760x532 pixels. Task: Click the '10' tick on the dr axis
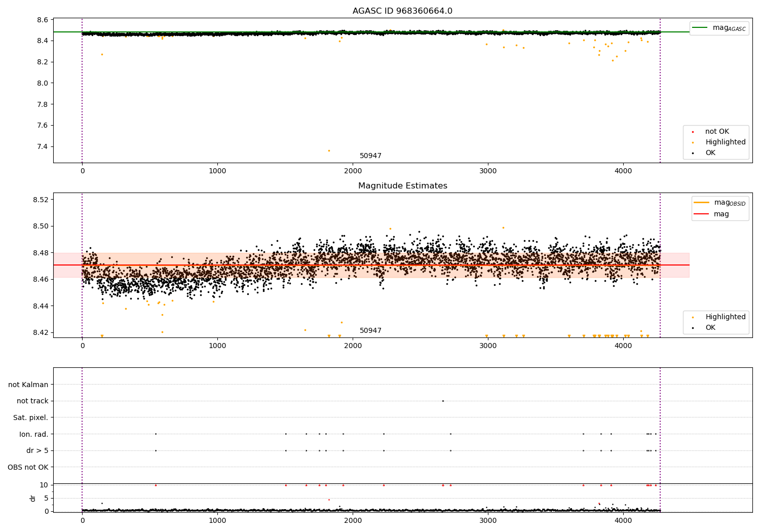click(44, 485)
